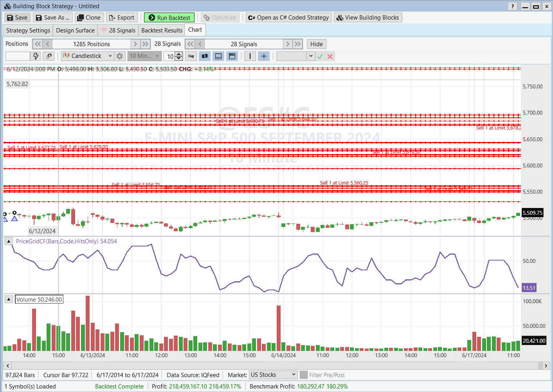Toggle the bottom panel layout icon
The width and height of the screenshot is (553, 392).
(x=218, y=56)
